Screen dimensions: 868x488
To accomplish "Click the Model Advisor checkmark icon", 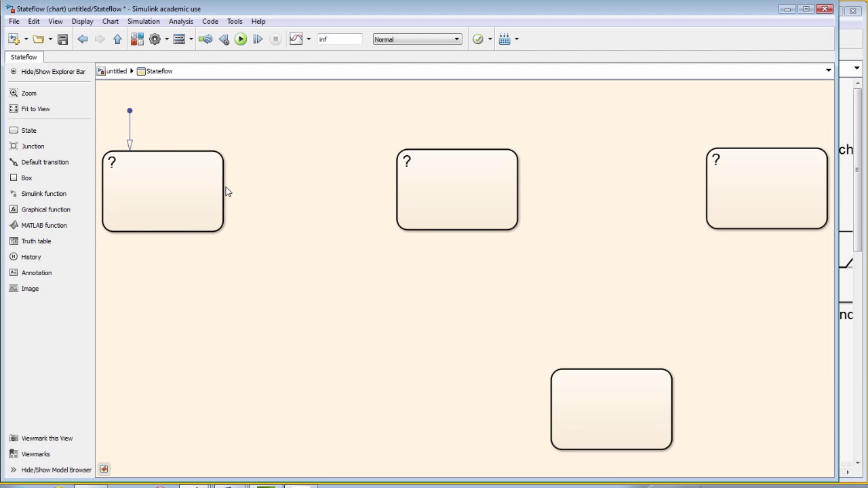I will 478,39.
